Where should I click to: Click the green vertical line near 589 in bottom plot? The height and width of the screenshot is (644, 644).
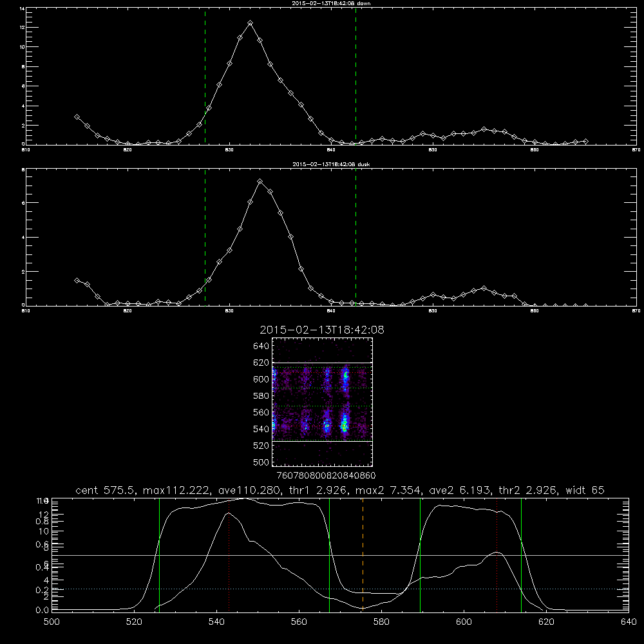(x=420, y=554)
